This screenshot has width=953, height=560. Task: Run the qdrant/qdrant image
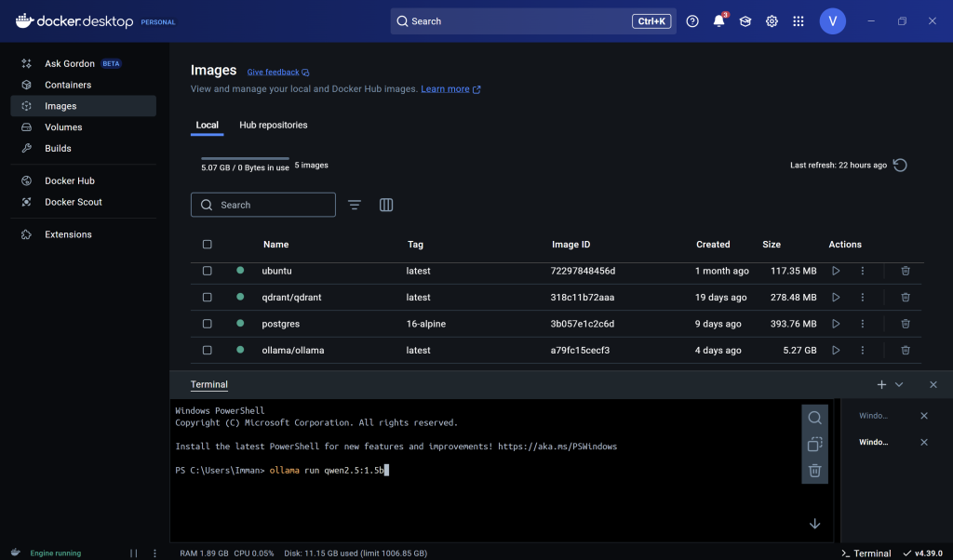tap(836, 298)
